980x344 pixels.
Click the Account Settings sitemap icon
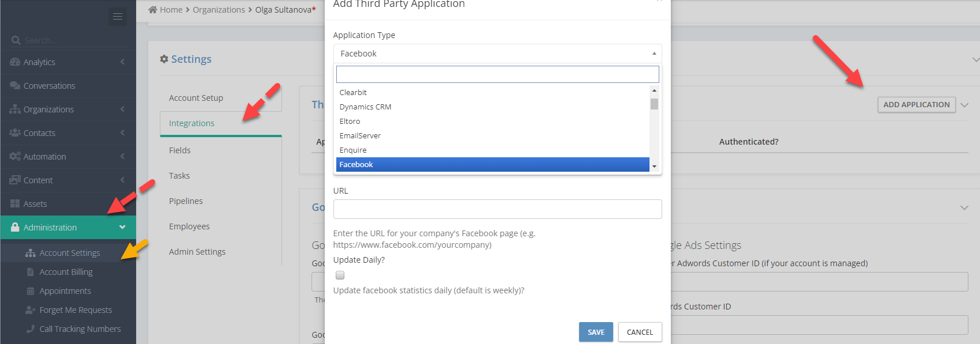coord(31,253)
